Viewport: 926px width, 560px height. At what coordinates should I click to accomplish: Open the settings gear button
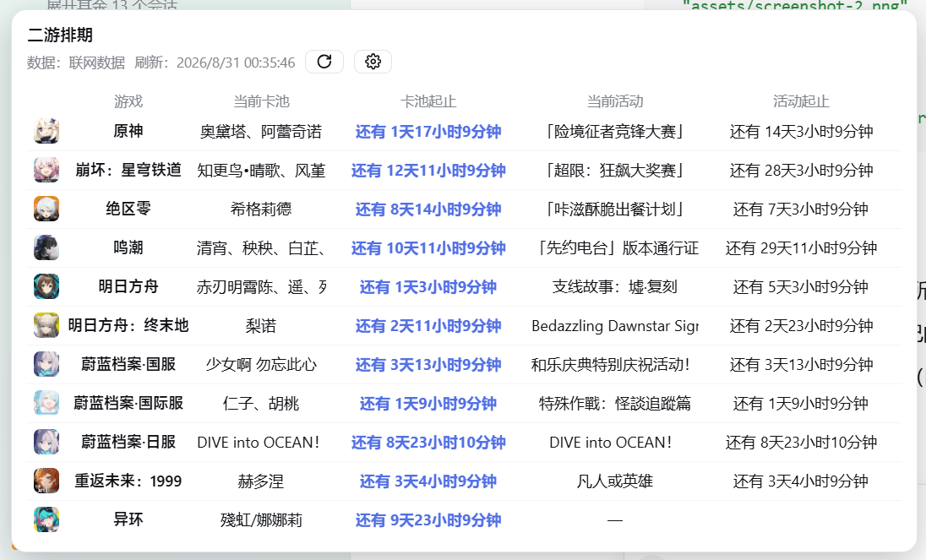tap(373, 62)
